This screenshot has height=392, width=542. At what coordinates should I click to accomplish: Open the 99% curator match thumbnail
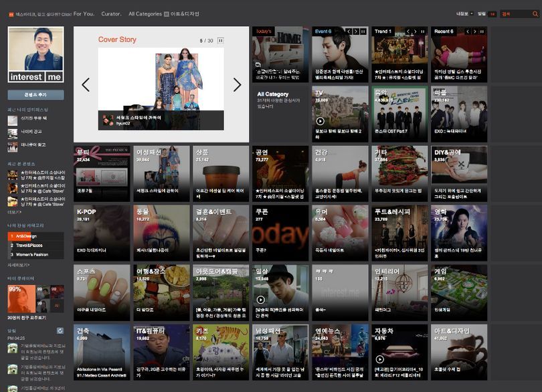tap(21, 298)
